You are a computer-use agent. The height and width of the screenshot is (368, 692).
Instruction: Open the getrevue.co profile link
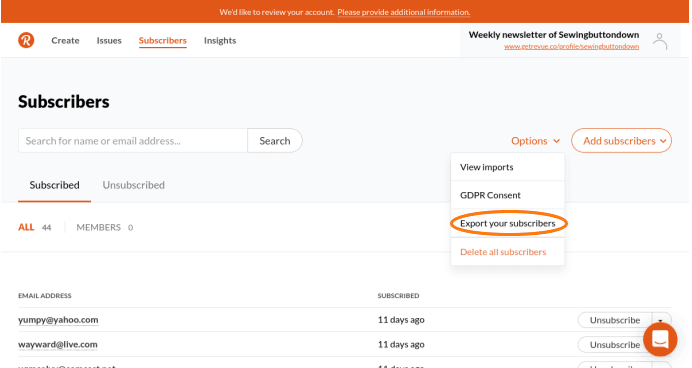coord(572,46)
